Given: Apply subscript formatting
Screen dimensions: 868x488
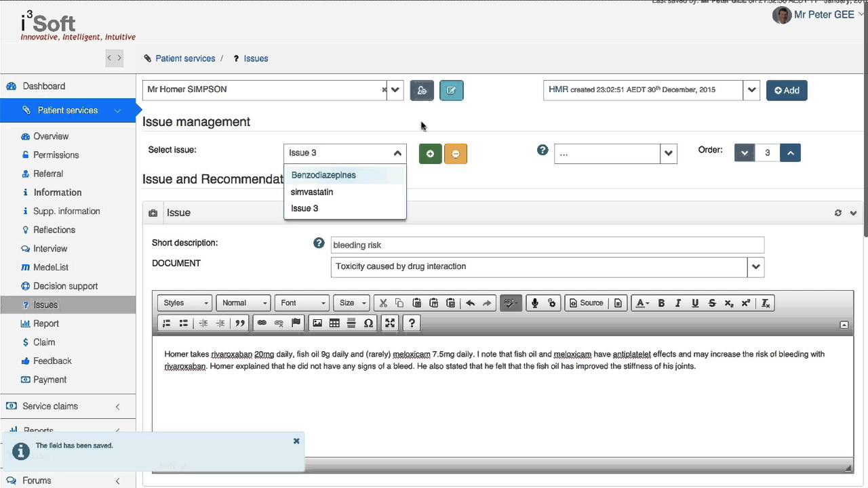Looking at the screenshot, I should coord(729,303).
